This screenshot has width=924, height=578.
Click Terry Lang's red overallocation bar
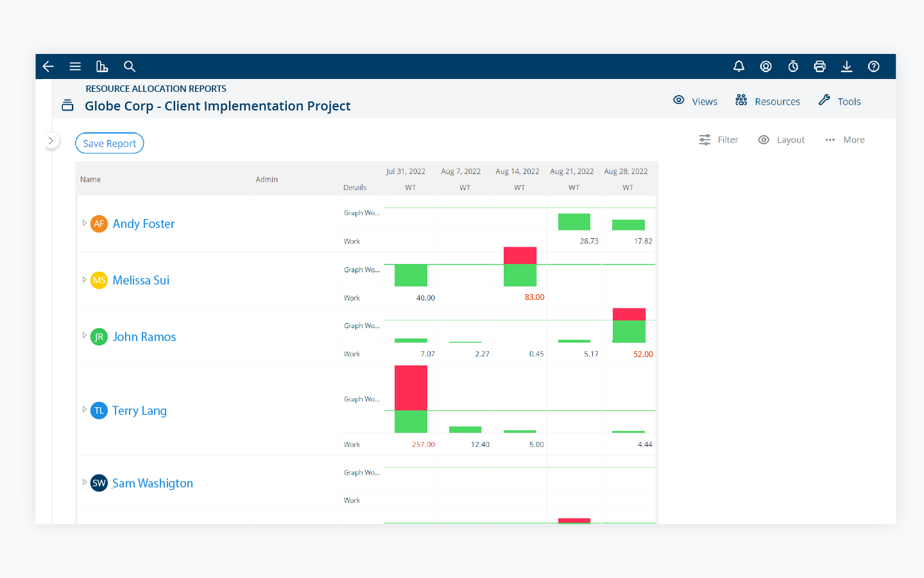click(x=410, y=387)
